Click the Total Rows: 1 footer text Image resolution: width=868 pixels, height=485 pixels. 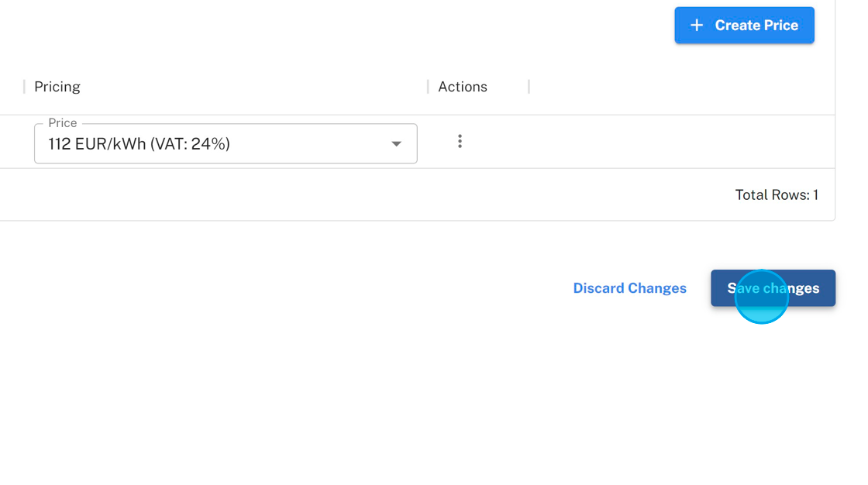click(777, 195)
